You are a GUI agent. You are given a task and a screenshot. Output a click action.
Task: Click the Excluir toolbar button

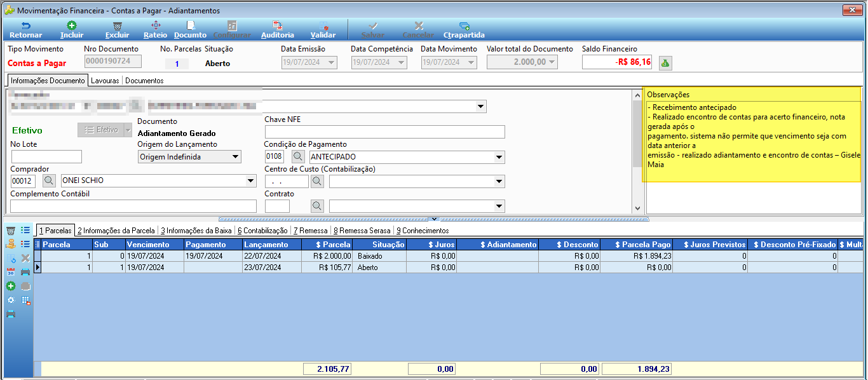[117, 30]
